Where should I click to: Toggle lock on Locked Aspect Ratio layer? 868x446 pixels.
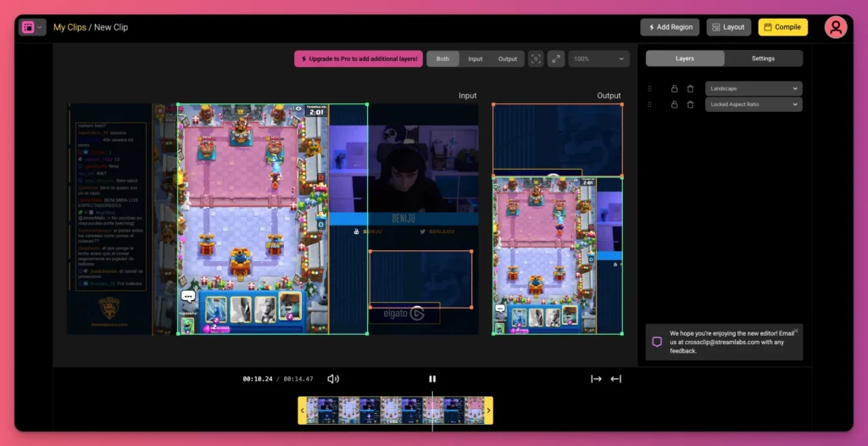[674, 104]
